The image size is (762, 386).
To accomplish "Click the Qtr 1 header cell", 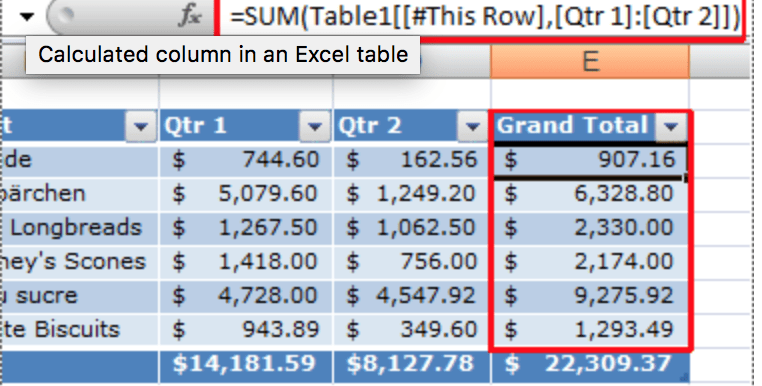I will 246,126.
